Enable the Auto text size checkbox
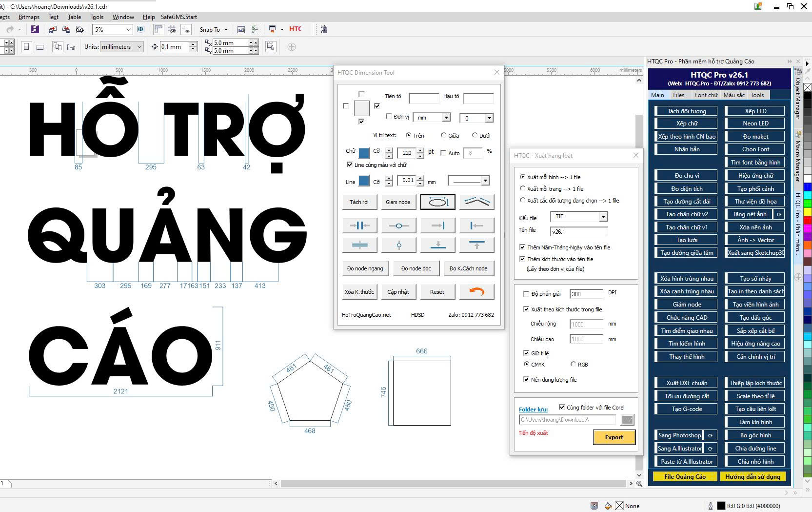The height and width of the screenshot is (512, 812). click(x=443, y=153)
